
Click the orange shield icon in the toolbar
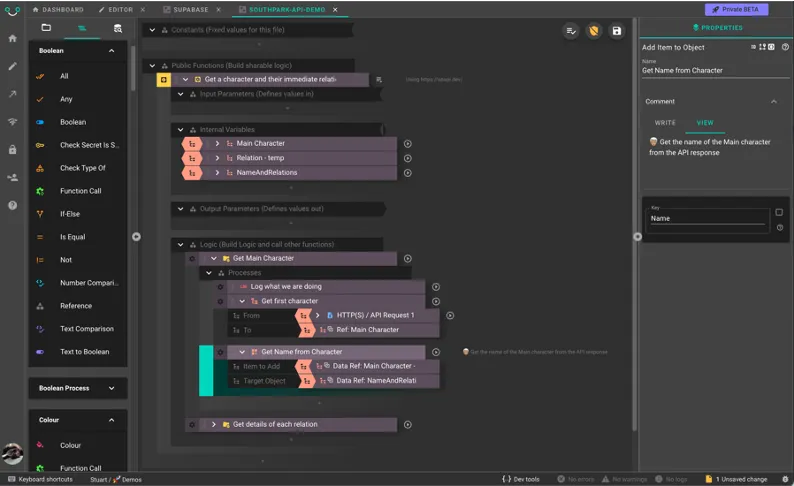point(594,31)
